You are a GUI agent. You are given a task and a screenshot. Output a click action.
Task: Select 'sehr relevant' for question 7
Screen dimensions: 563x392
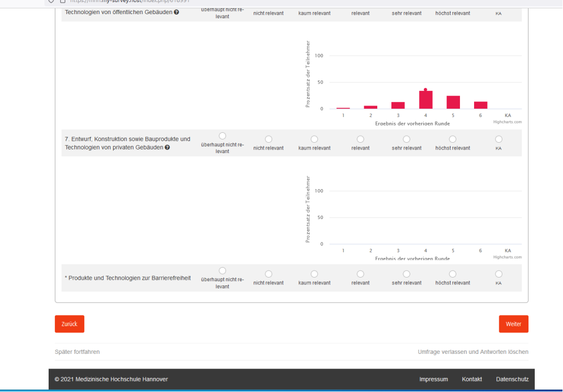point(407,139)
